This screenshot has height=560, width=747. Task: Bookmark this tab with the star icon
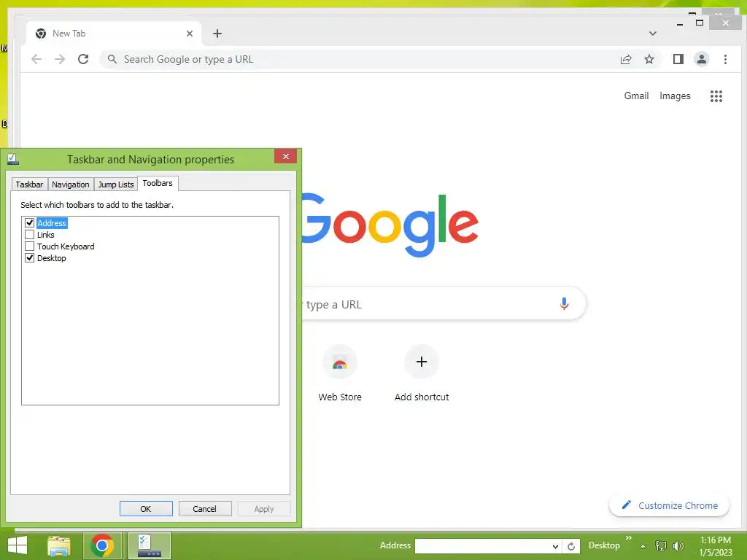[649, 59]
